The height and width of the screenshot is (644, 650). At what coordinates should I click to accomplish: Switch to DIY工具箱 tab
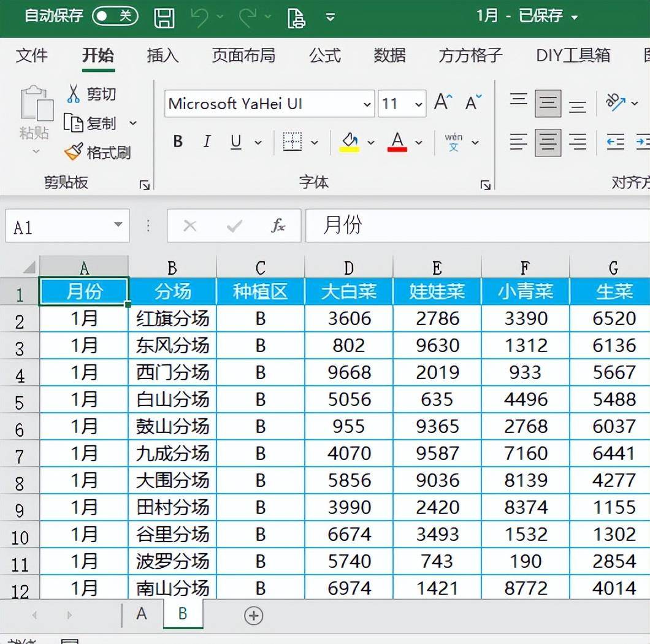573,55
